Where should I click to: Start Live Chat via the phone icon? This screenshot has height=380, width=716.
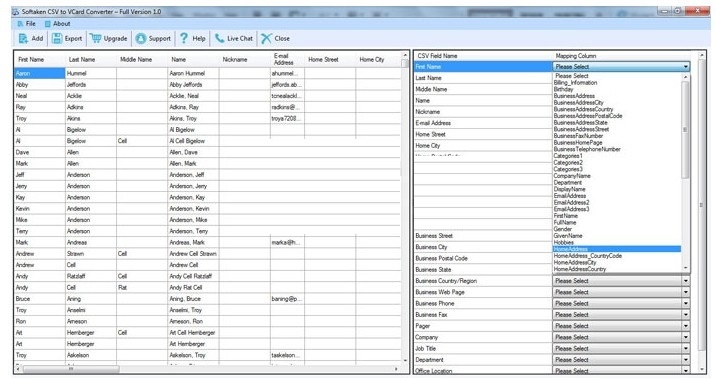point(220,38)
